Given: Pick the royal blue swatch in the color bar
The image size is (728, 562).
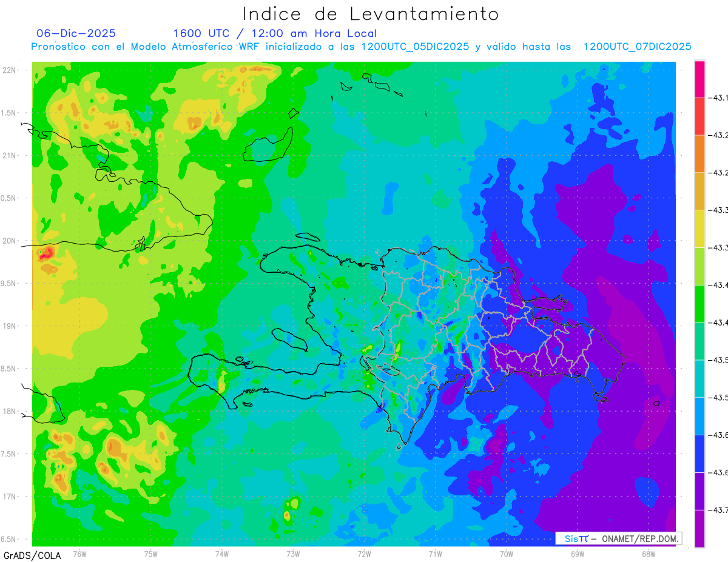Looking at the screenshot, I should coord(699,454).
